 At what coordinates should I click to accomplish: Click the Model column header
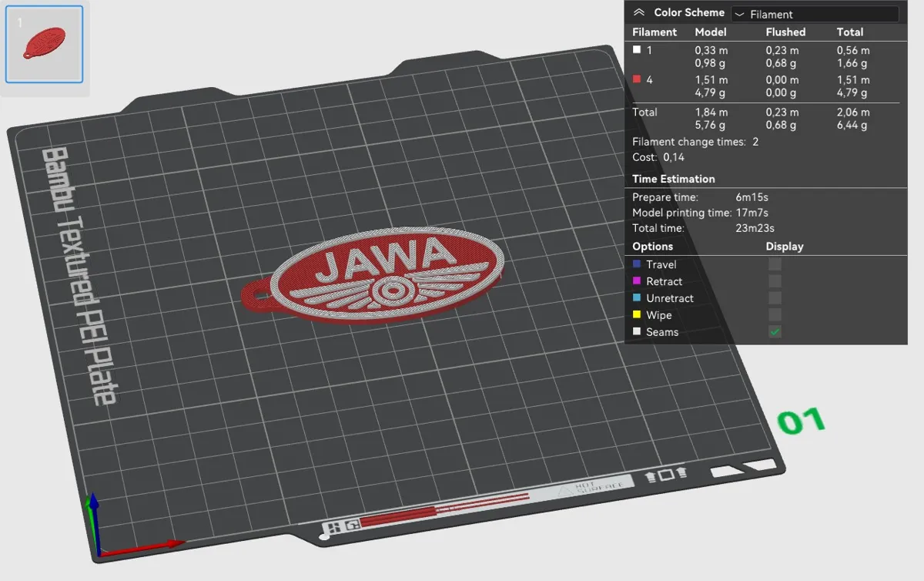point(710,32)
